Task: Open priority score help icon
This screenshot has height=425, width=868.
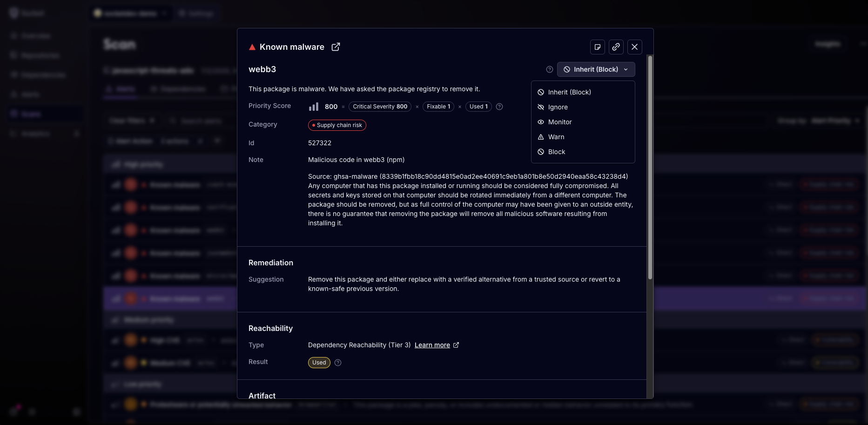Action: pos(499,107)
